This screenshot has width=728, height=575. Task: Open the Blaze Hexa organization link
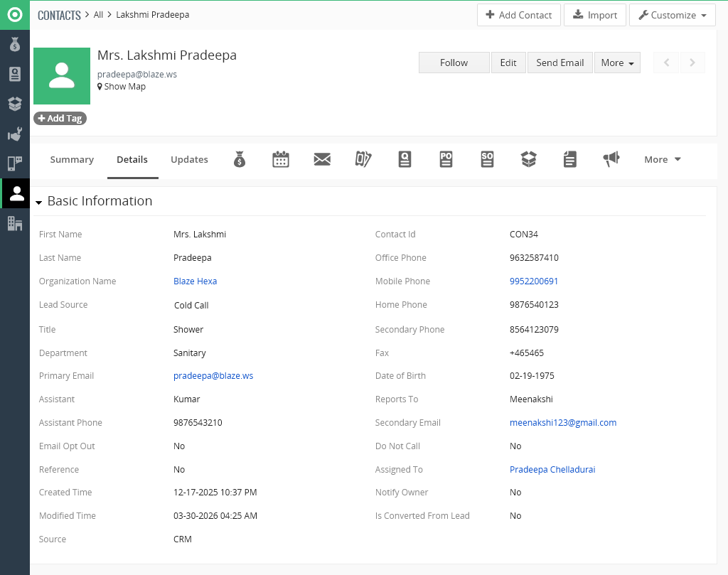[195, 281]
